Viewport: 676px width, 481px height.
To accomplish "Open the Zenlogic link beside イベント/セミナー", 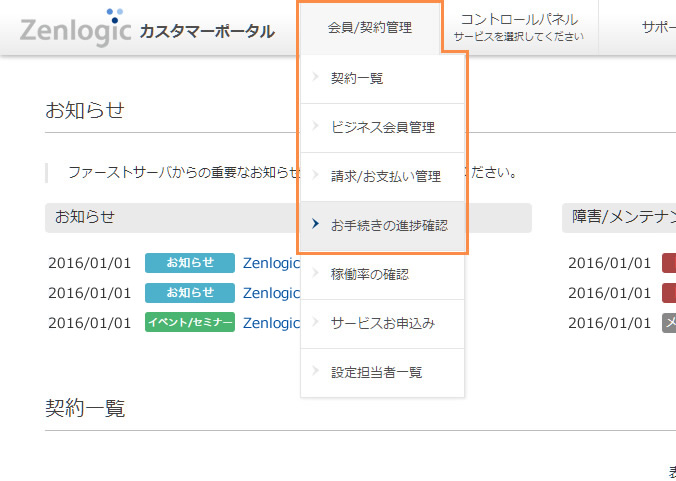I will pyautogui.click(x=271, y=322).
